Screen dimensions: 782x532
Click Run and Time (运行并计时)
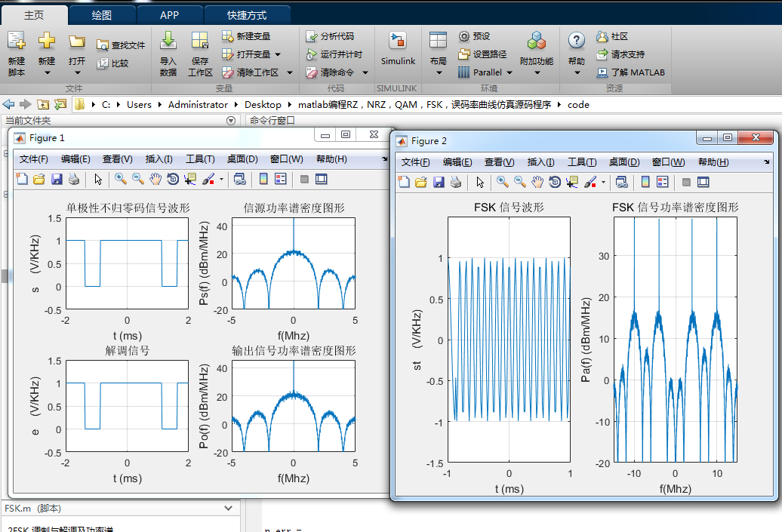(x=334, y=54)
